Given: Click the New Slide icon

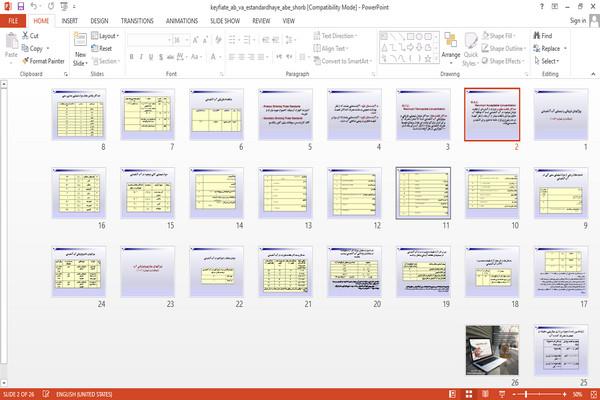Looking at the screenshot, I should 80,39.
